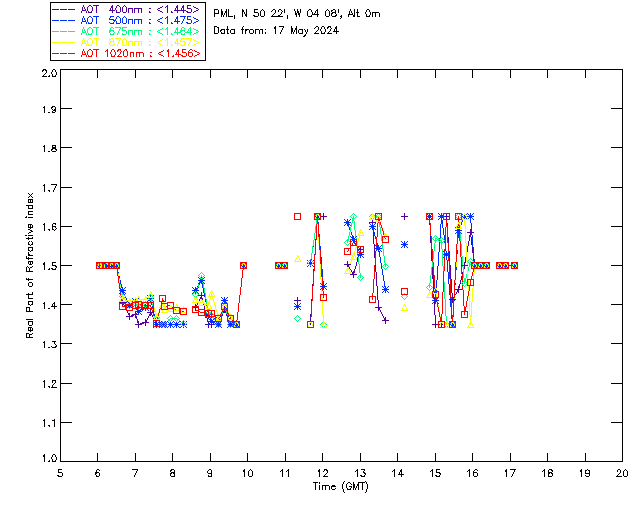Click the 'Time (GMT)' x-axis title

tap(340, 486)
